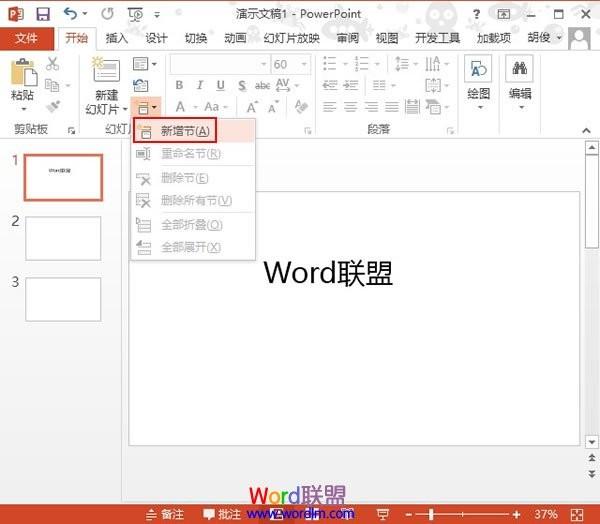600x524 pixels.
Task: Apply bullet list formatting
Action: pyautogui.click(x=330, y=64)
